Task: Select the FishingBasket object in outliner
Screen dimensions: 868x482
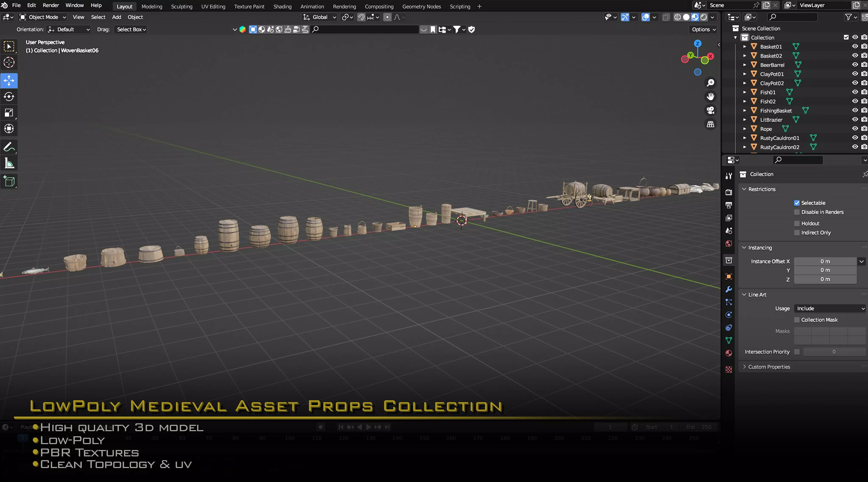Action: coord(776,110)
